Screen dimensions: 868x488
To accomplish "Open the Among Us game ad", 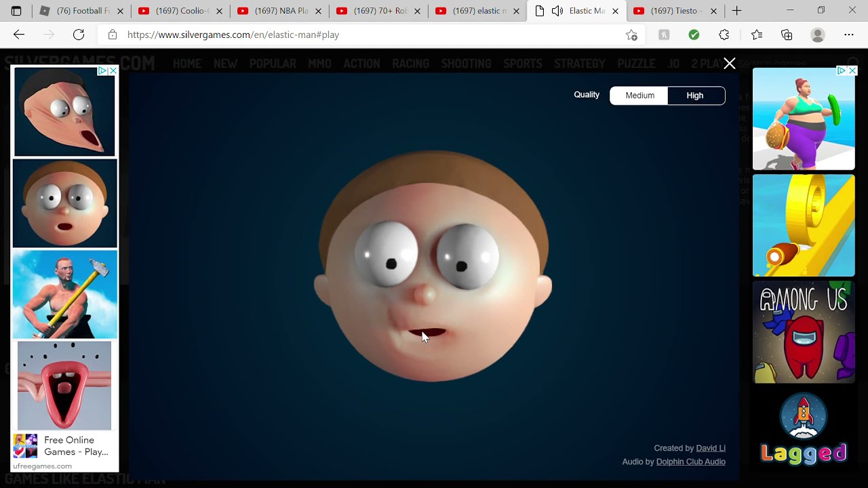I will tap(804, 332).
